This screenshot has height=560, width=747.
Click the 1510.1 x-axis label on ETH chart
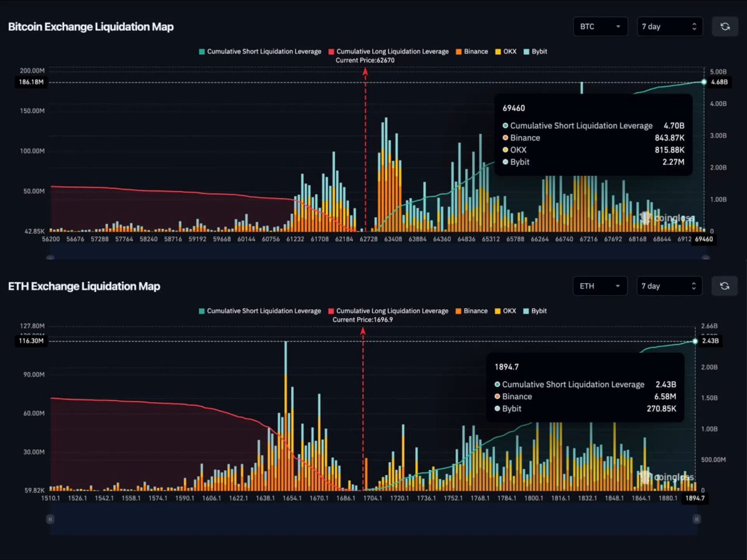(50, 498)
